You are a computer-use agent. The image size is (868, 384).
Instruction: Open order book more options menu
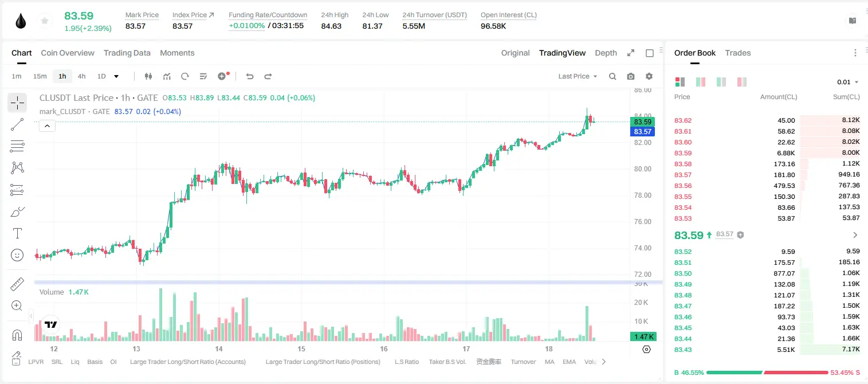pyautogui.click(x=855, y=53)
